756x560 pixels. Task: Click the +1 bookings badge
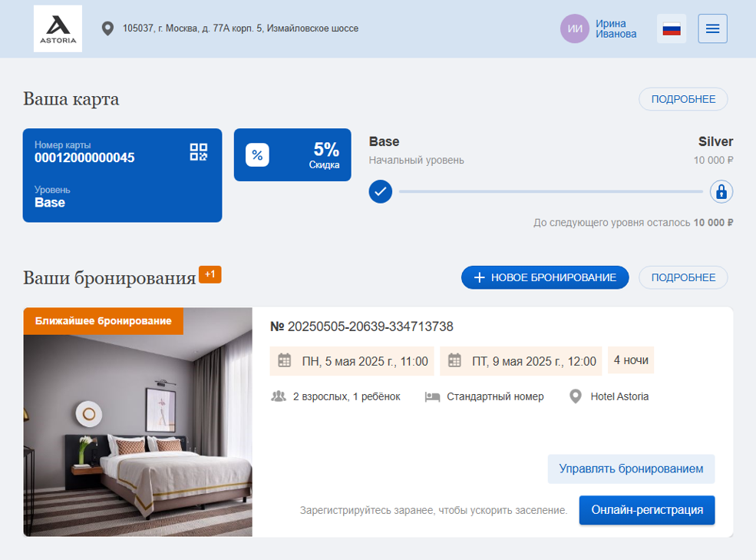[x=210, y=274]
